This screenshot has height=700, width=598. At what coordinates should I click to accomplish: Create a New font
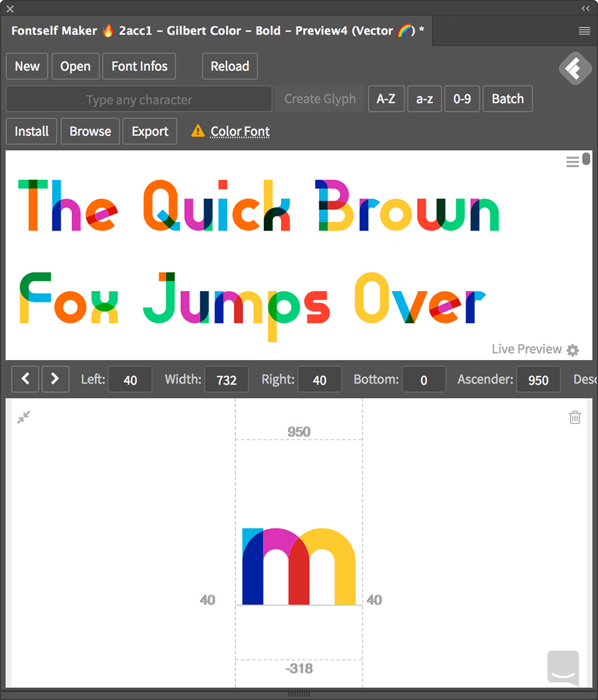tap(27, 66)
